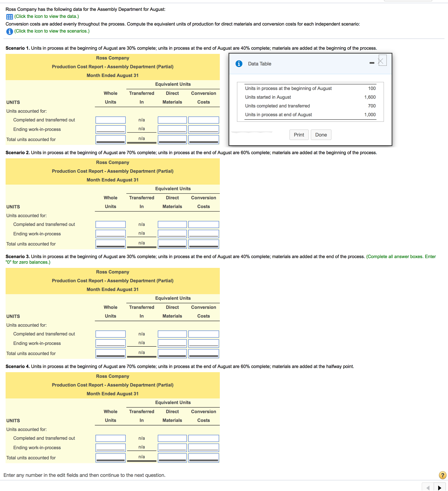Scenario 3 Completed and transferred out Whole Units field
The height and width of the screenshot is (491, 448).
click(111, 334)
